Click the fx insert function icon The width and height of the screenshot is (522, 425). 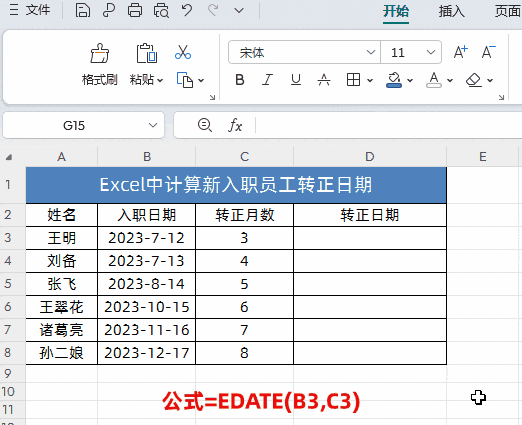coord(235,125)
